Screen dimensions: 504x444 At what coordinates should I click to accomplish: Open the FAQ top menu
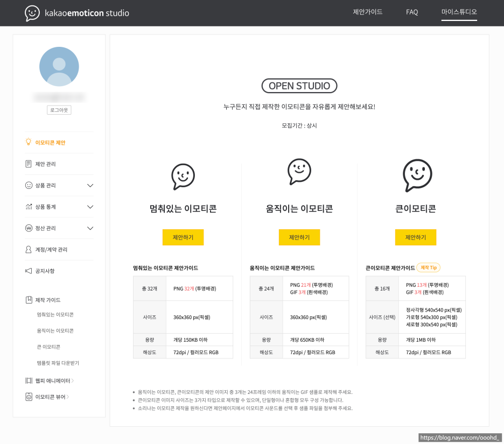point(412,12)
